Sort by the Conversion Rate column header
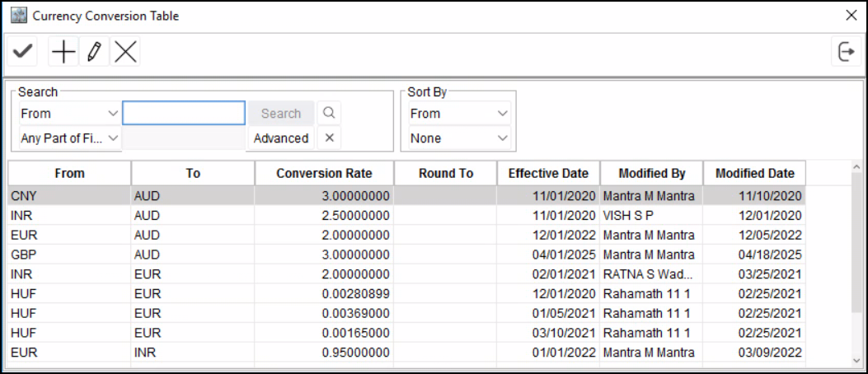The height and width of the screenshot is (374, 868). [x=324, y=173]
